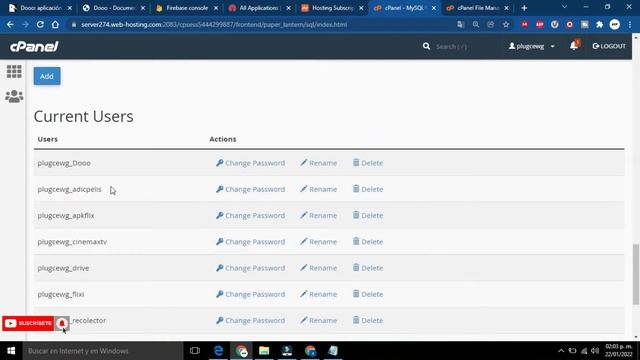Viewport: 640px width, 360px height.
Task: Open the Chrome three-dot menu
Action: coord(630,24)
